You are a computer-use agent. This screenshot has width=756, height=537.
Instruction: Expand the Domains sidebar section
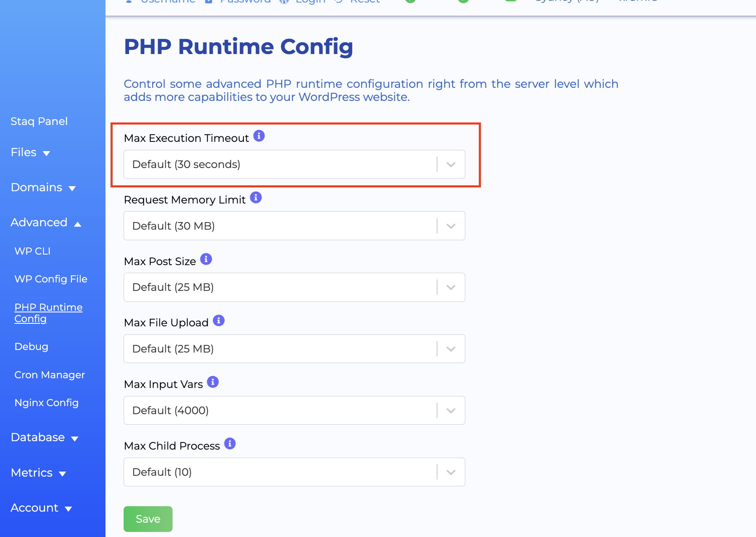coord(43,187)
